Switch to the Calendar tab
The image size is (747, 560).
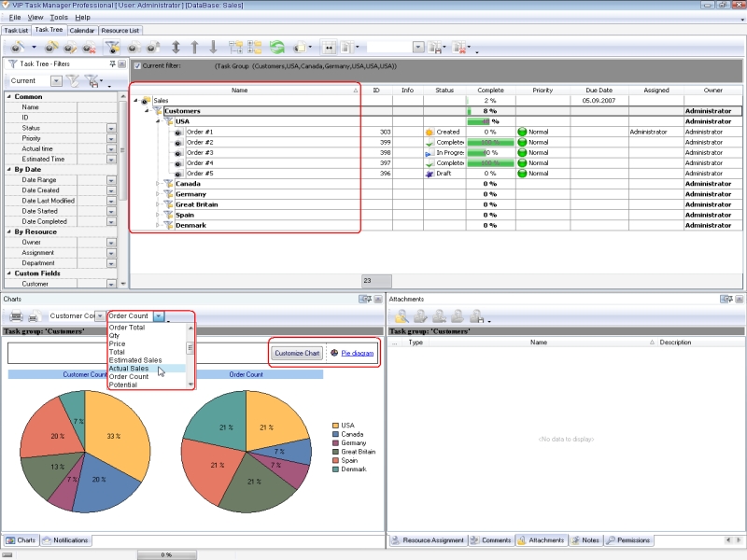pos(82,31)
